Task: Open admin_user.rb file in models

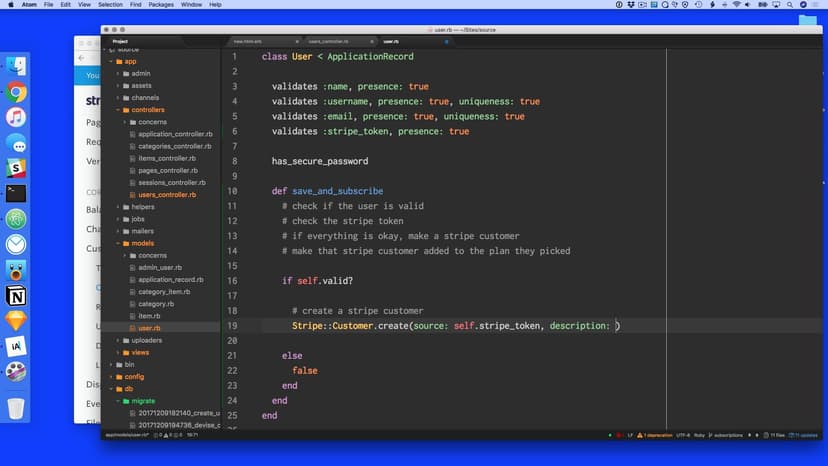Action: (x=160, y=268)
